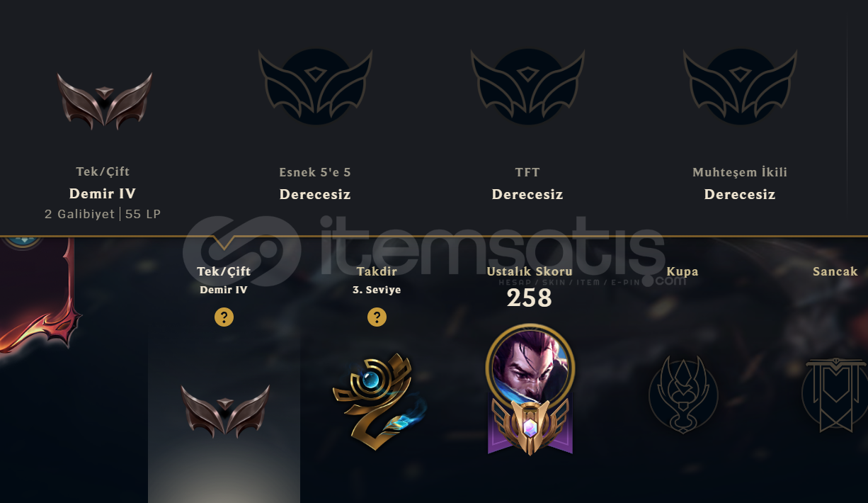Open the Sancak banner icon
Screen dimensions: 868x503
click(x=835, y=395)
